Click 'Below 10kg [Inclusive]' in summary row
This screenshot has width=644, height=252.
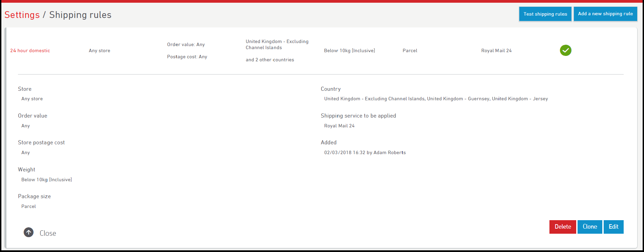pyautogui.click(x=349, y=51)
